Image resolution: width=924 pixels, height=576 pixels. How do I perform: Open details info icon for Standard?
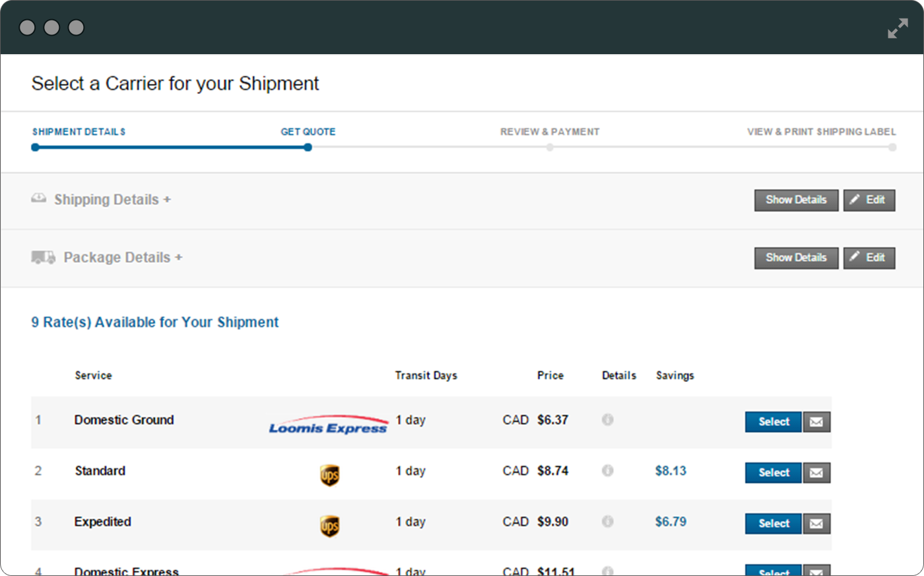tap(608, 470)
